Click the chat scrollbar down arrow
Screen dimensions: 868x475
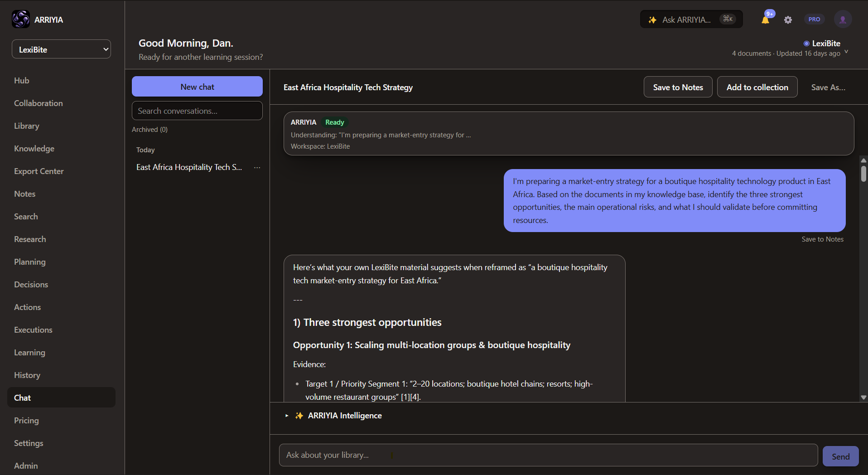(x=863, y=397)
